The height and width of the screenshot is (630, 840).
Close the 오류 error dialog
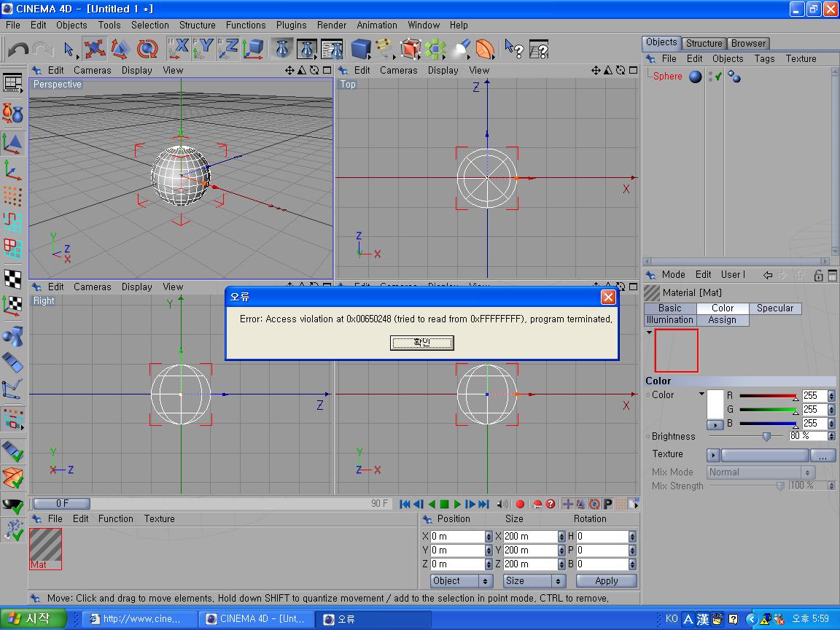608,297
